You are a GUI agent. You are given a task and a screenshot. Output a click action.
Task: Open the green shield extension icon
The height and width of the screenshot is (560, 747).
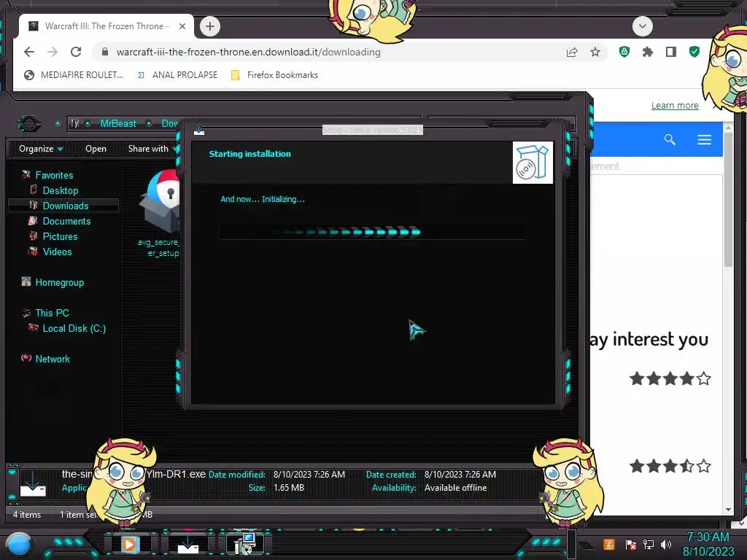pyautogui.click(x=624, y=52)
